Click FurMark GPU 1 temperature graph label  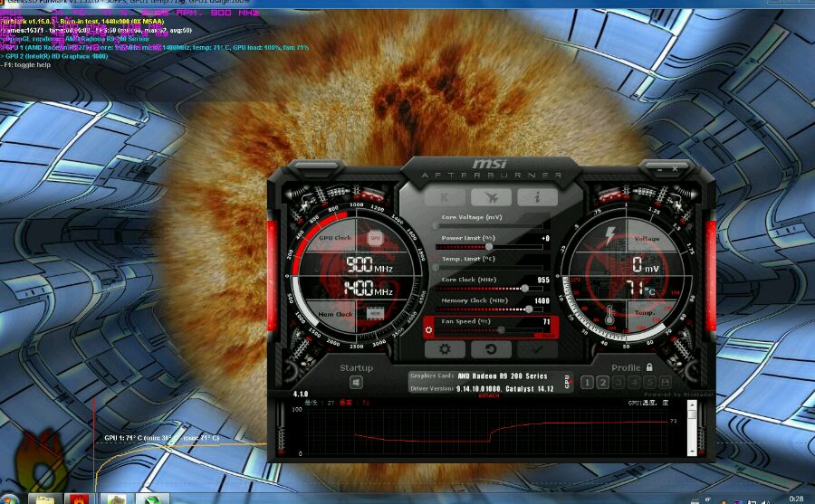[x=162, y=438]
